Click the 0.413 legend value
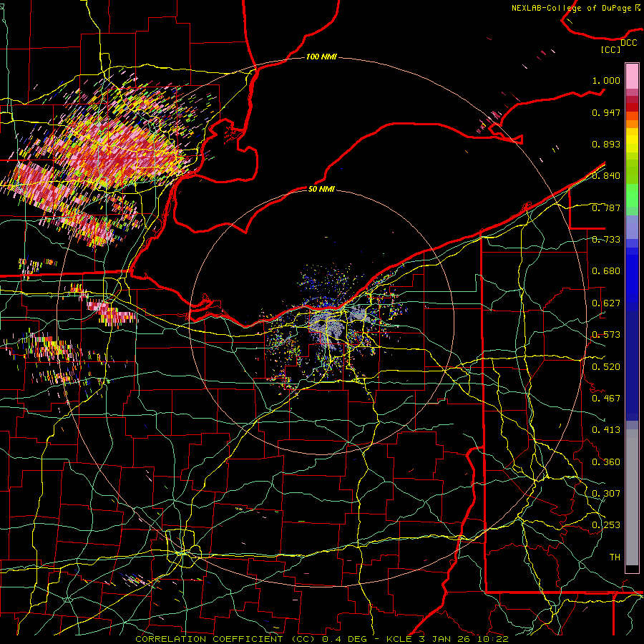Viewport: 644px width, 644px height. click(606, 430)
